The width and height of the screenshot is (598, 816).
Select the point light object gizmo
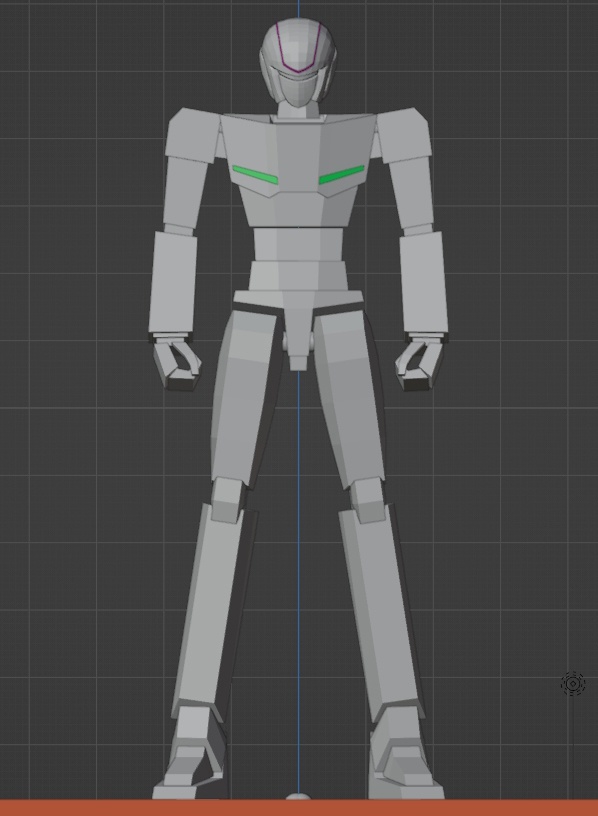pyautogui.click(x=573, y=683)
